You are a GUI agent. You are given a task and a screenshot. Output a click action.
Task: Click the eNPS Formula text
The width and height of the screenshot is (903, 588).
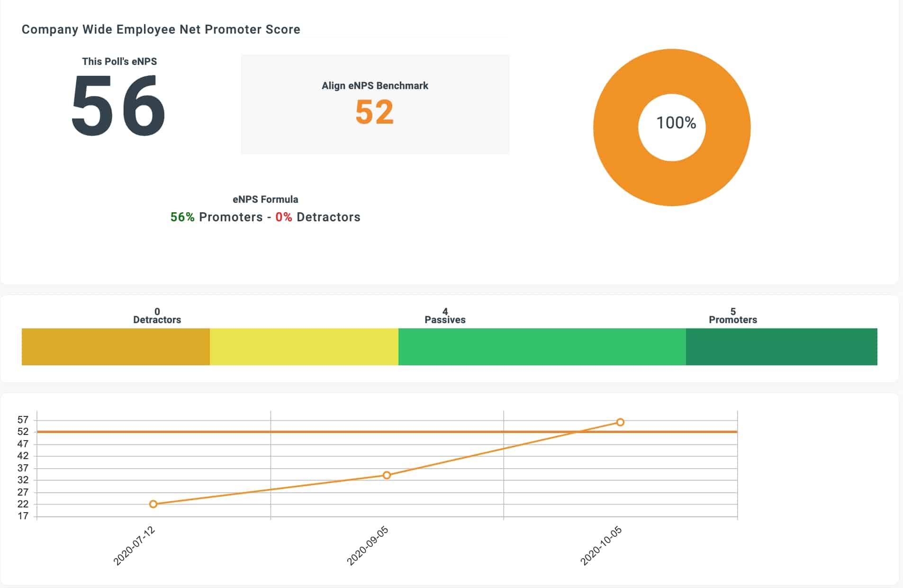265,199
